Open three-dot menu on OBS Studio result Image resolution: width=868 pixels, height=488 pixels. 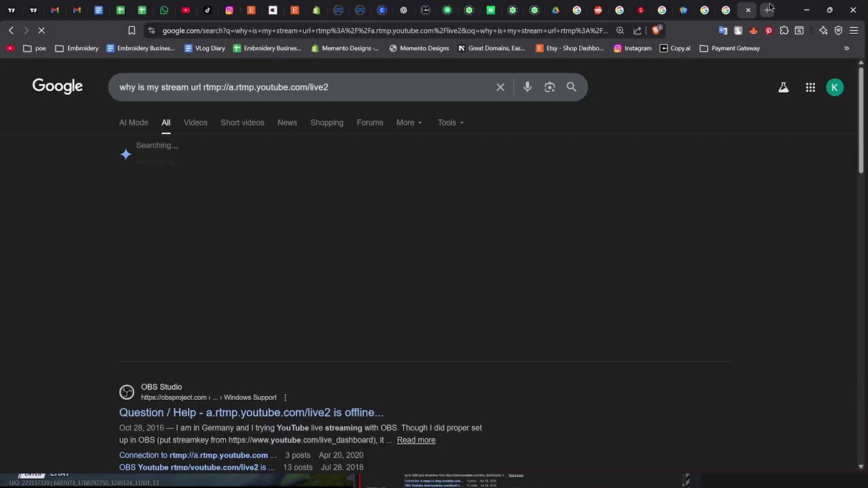(285, 398)
